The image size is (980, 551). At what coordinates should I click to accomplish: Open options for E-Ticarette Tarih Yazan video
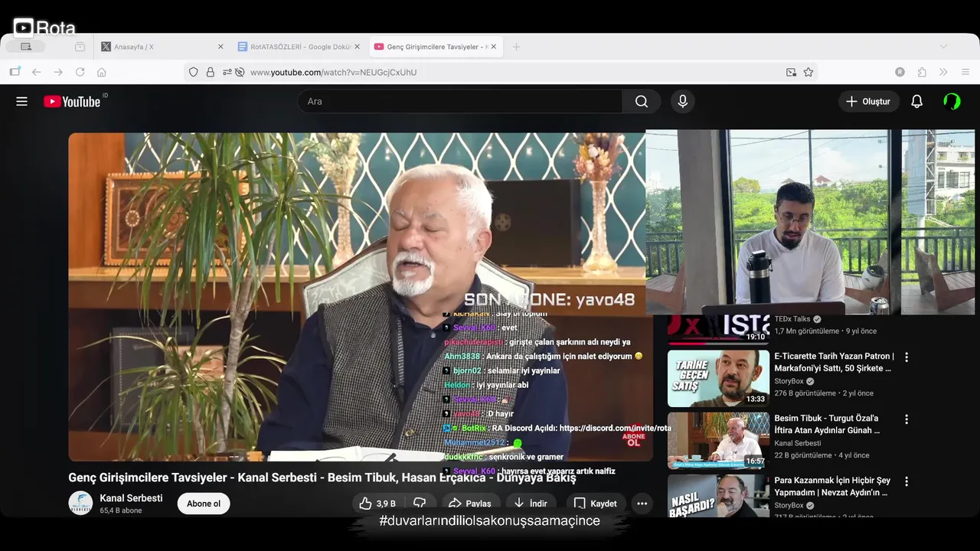pyautogui.click(x=906, y=357)
